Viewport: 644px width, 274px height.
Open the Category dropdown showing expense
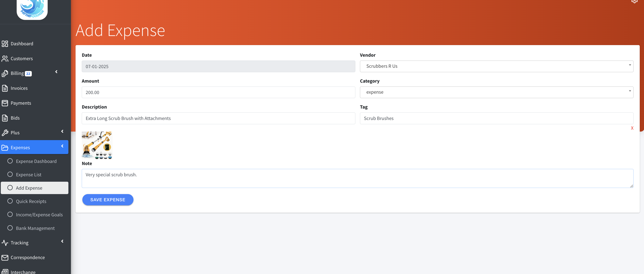496,92
